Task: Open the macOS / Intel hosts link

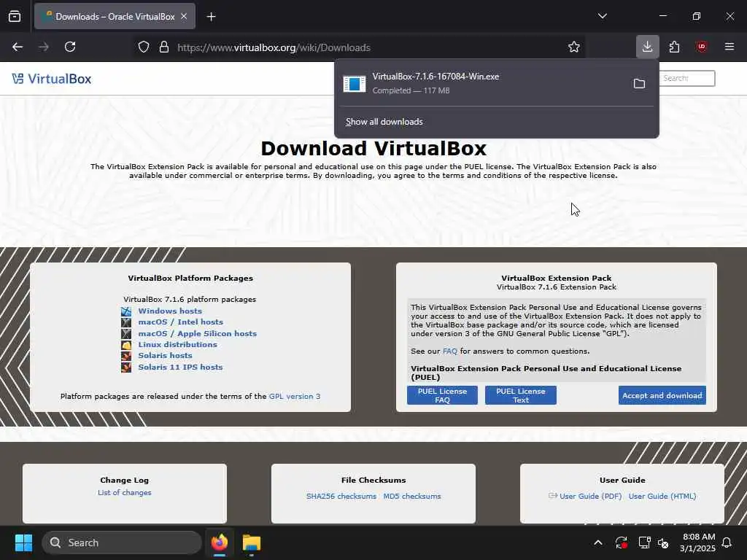Action: click(181, 322)
